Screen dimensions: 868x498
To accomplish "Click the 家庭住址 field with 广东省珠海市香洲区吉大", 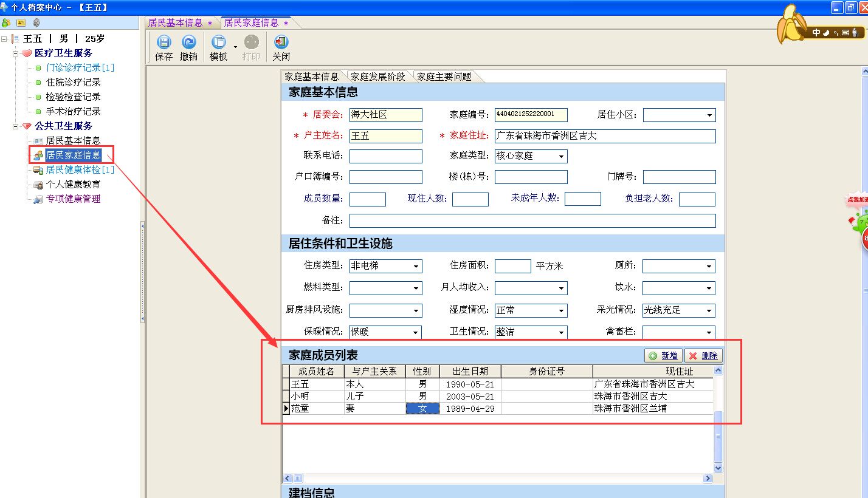I will 605,136.
